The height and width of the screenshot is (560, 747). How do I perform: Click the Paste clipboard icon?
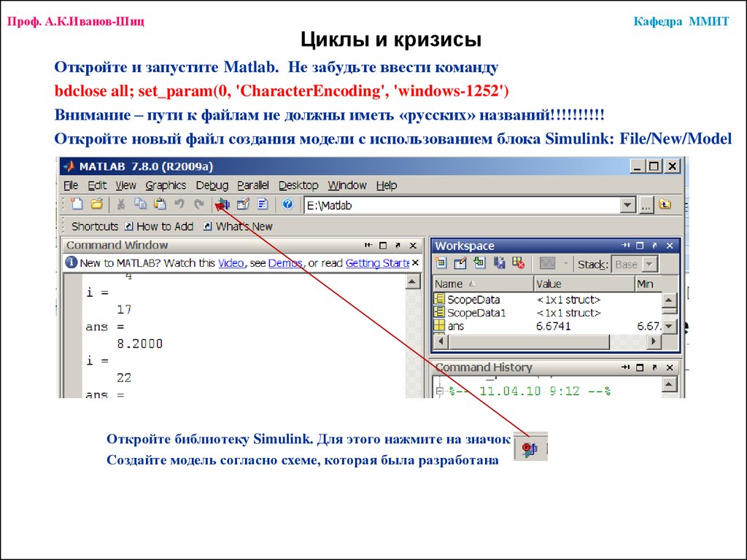coord(160,204)
